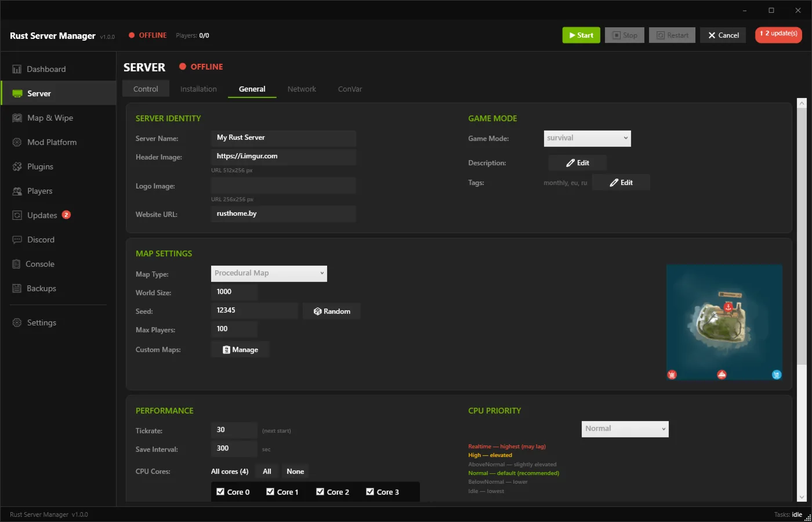Click the file icon on Manage button

tap(226, 350)
